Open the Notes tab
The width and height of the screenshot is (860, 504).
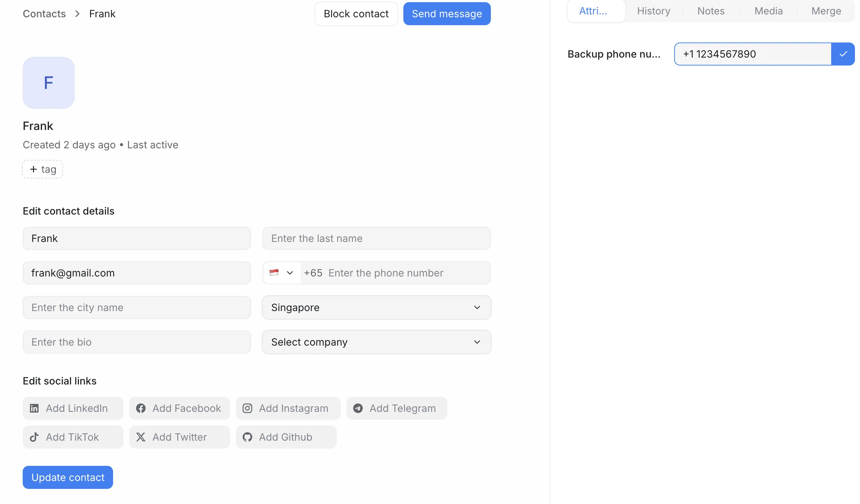coord(711,11)
